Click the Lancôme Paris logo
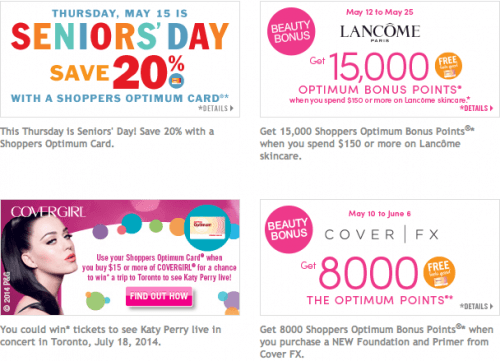Viewport: 500px width, 361px height. [x=380, y=32]
